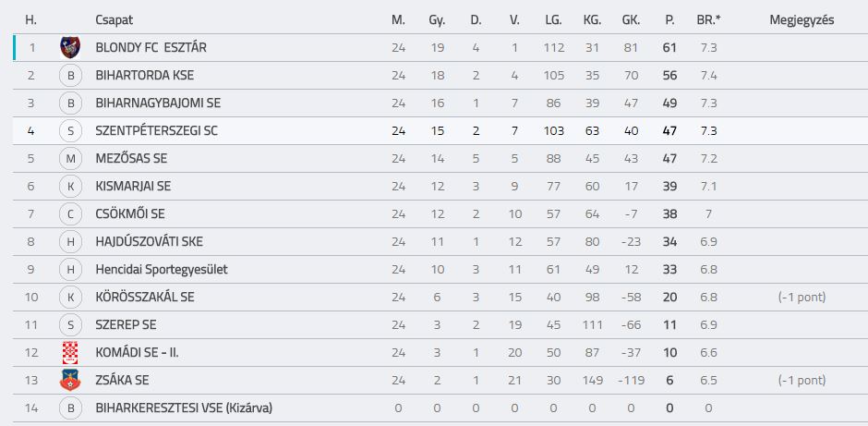The width and height of the screenshot is (868, 426).
Task: Open the HAJDÚSZOVÁTI SKE team link
Action: (x=149, y=241)
